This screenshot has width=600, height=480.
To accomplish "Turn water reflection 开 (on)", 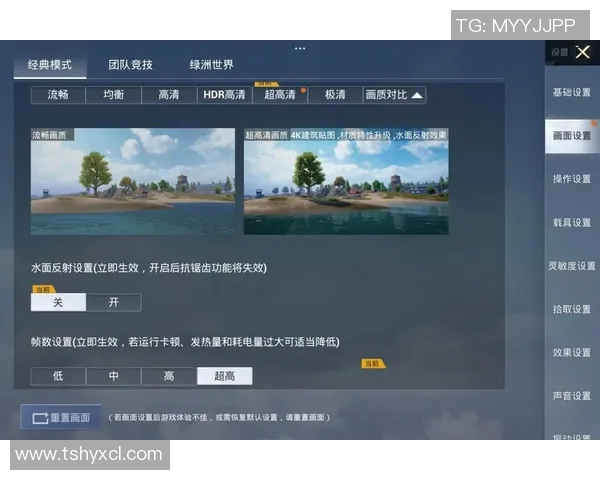I will point(114,302).
